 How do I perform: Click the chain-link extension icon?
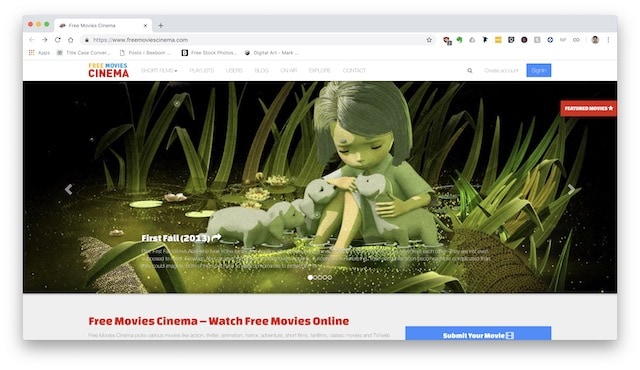576,40
